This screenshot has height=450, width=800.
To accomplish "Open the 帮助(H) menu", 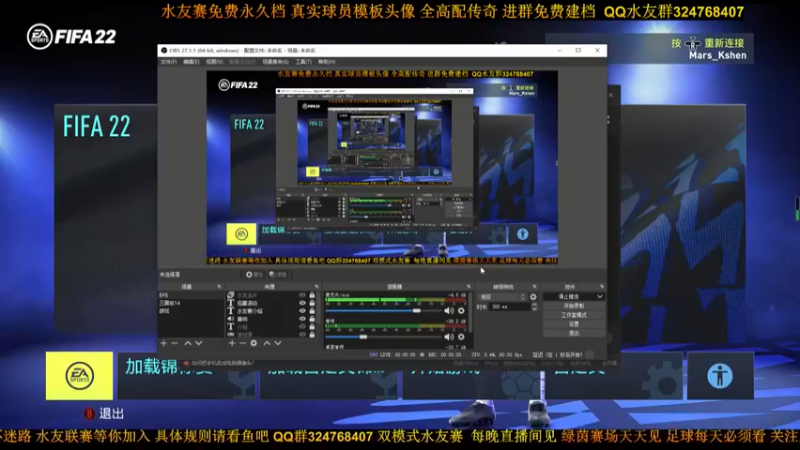I will [327, 62].
